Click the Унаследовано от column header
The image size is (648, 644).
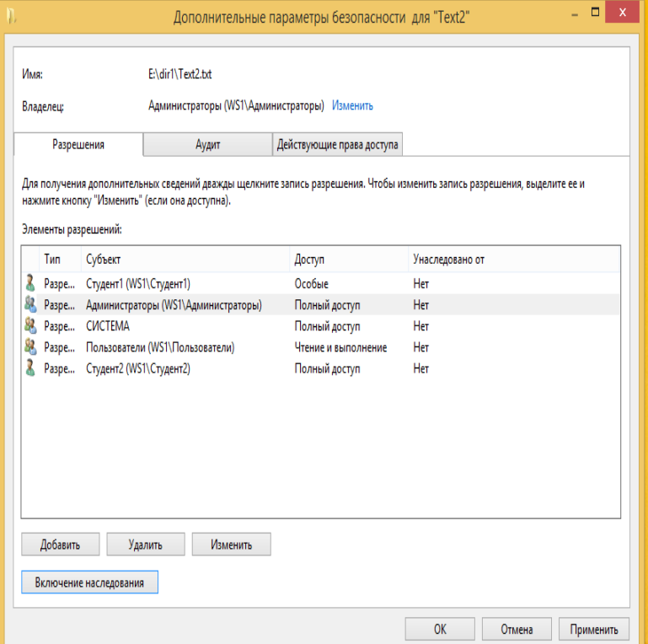(512, 260)
